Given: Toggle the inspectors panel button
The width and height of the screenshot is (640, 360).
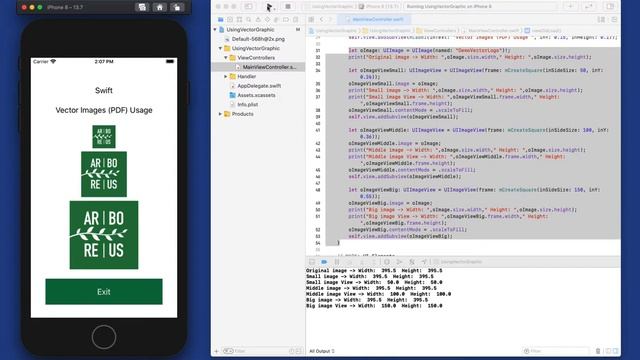Looking at the screenshot, I should [610, 7].
